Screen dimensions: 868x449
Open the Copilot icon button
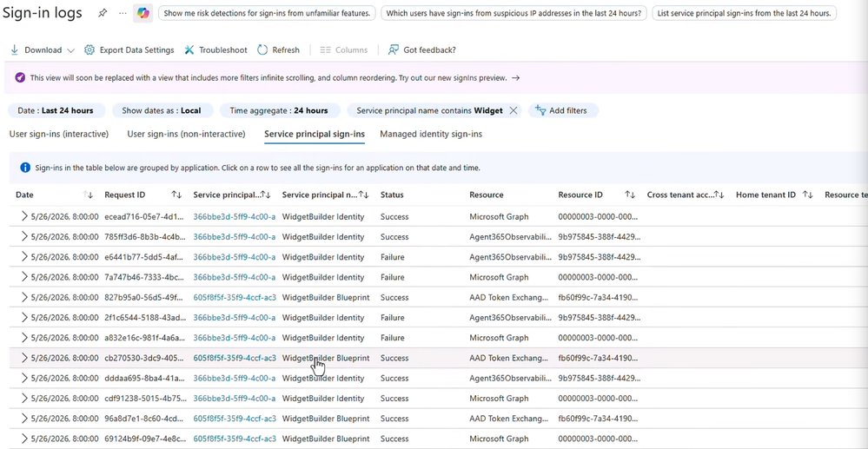tap(142, 13)
